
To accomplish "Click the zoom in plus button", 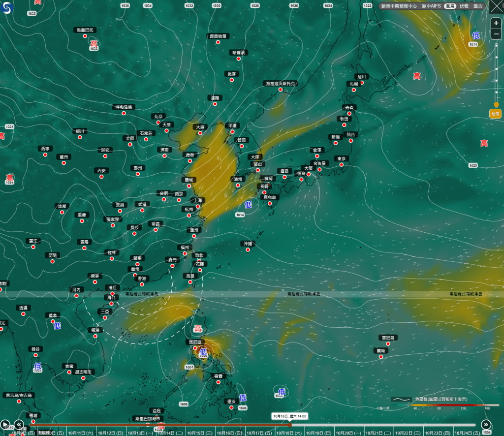I will point(496,23).
